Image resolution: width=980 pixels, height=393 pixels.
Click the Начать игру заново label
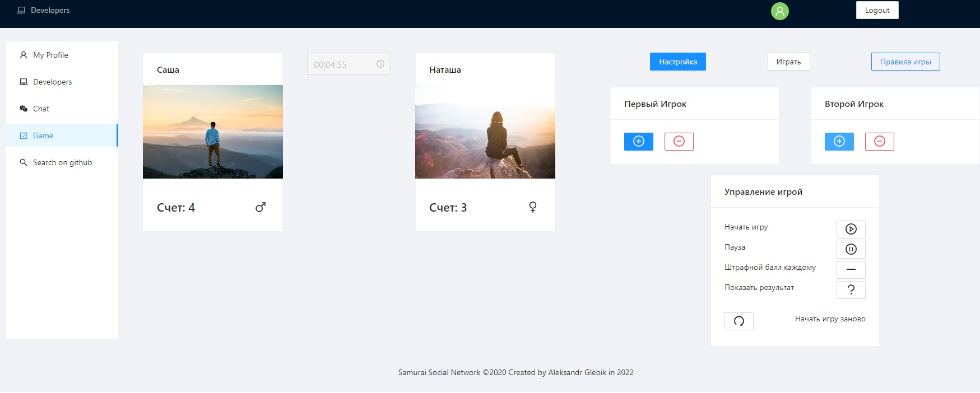click(x=830, y=319)
